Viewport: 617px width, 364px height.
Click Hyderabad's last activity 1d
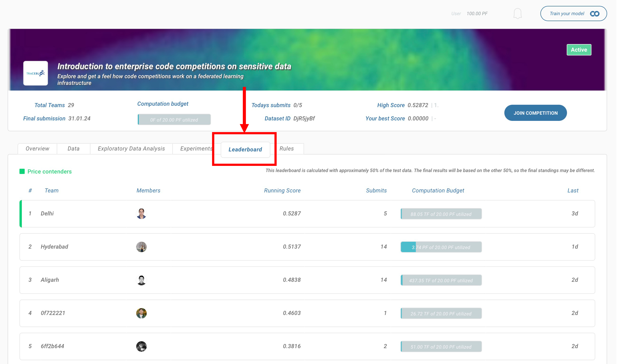coord(574,247)
